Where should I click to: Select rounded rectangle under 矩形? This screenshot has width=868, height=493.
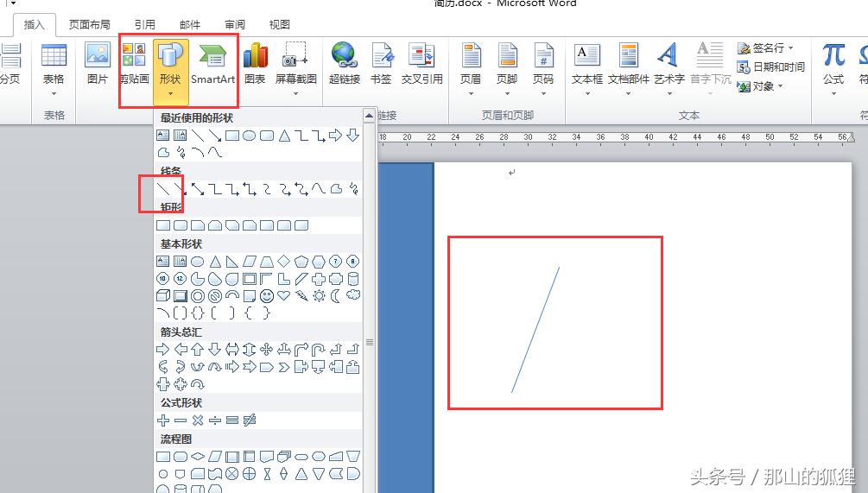pos(181,225)
